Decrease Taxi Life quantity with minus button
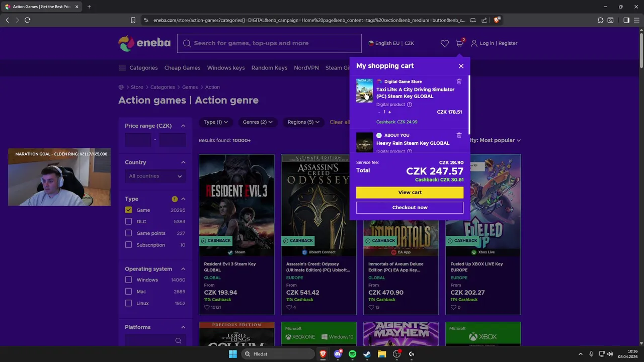 tap(379, 112)
